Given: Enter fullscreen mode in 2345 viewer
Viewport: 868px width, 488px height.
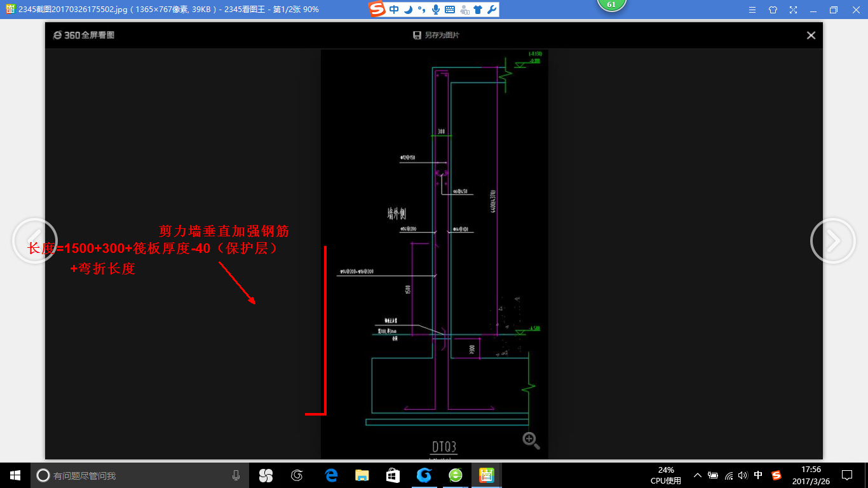Looking at the screenshot, I should (793, 10).
